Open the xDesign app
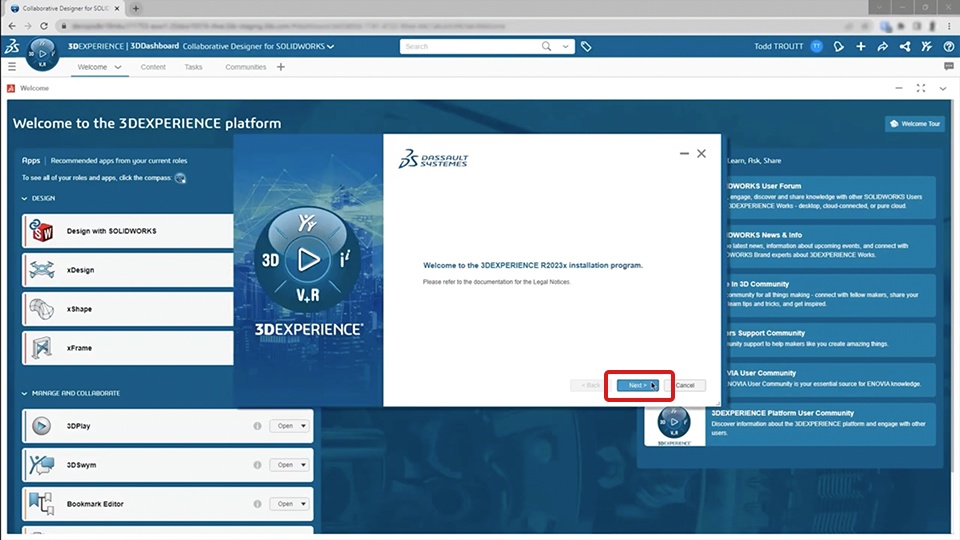 (x=128, y=270)
